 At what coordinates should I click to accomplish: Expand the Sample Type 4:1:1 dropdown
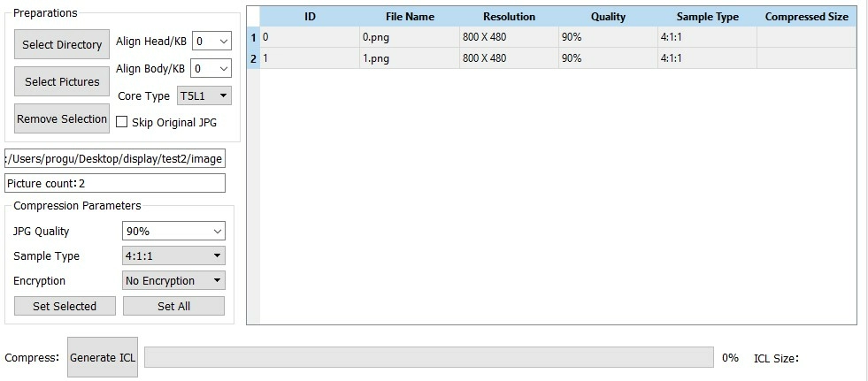point(173,256)
